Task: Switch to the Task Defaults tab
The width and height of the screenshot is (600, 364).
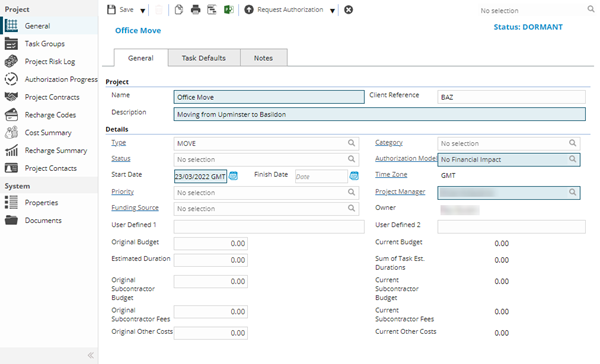Action: pos(204,58)
